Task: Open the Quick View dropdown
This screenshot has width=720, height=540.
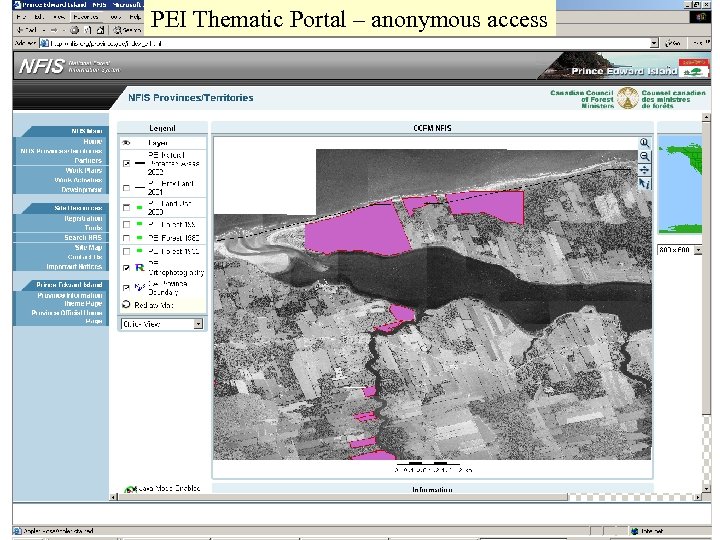Action: pyautogui.click(x=198, y=324)
